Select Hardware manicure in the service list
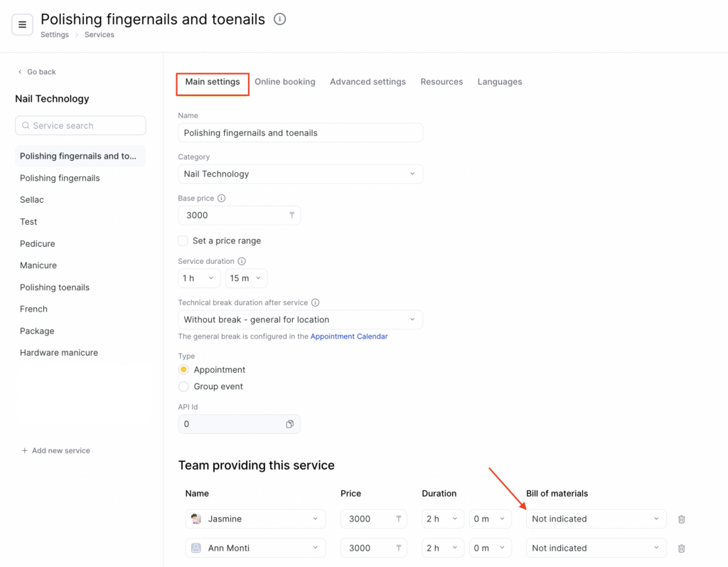Viewport: 728px width, 567px height. click(59, 353)
